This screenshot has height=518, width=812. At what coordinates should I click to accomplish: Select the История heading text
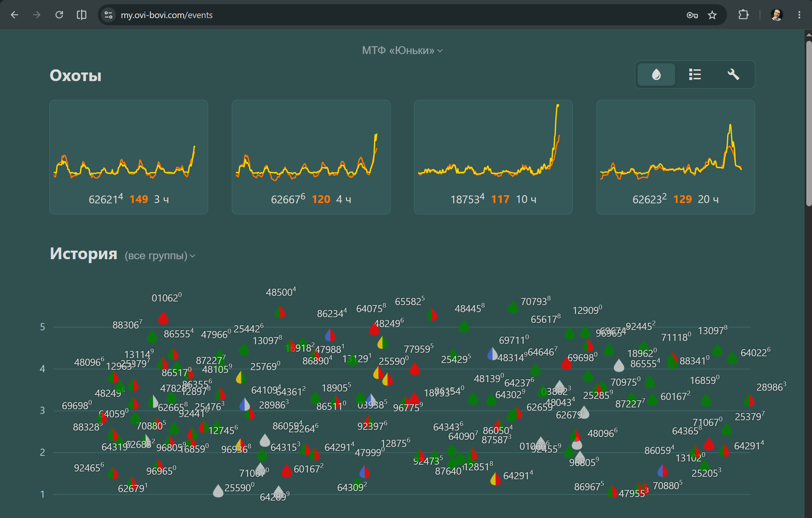pyautogui.click(x=84, y=253)
